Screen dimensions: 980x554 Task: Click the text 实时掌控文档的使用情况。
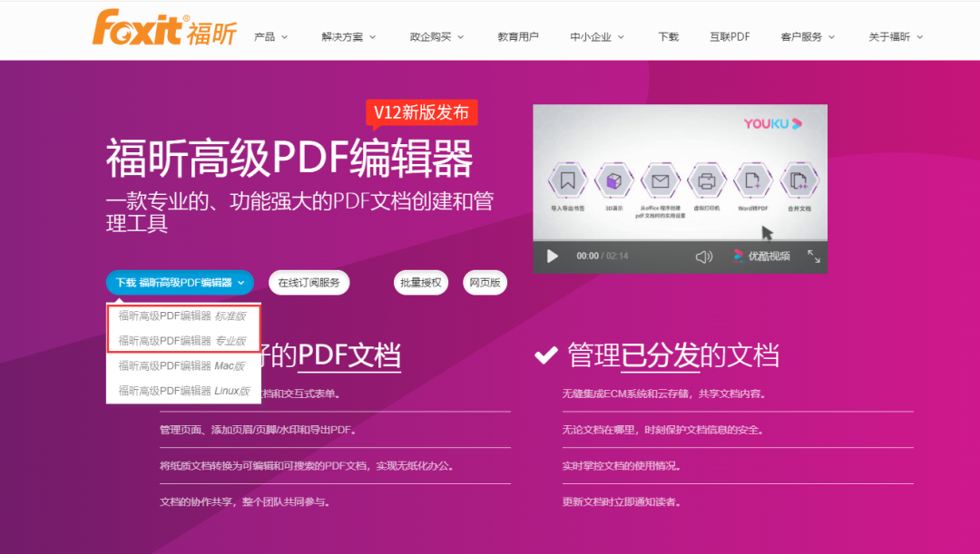click(x=622, y=466)
